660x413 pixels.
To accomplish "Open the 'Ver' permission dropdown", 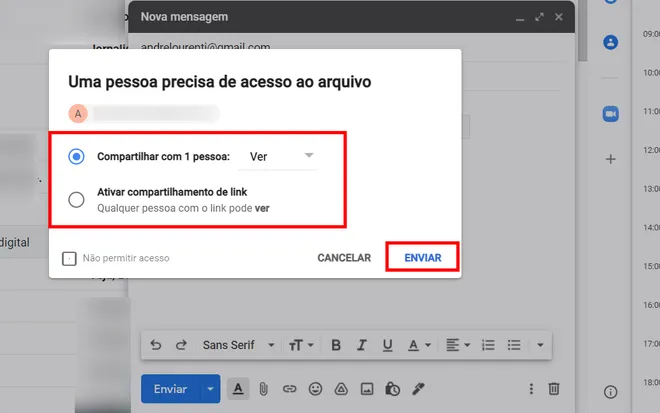I will 278,157.
